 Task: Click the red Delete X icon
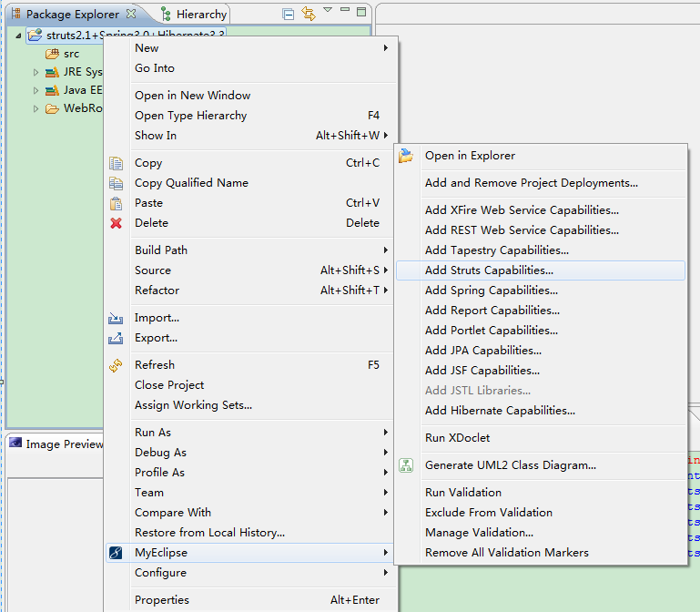point(117,223)
